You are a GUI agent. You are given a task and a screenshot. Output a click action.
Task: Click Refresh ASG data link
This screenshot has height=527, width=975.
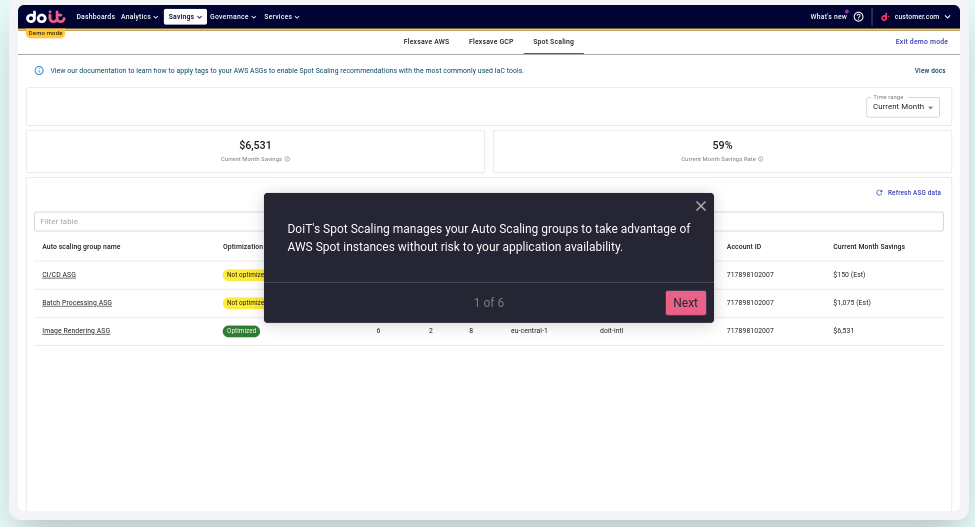coord(914,193)
